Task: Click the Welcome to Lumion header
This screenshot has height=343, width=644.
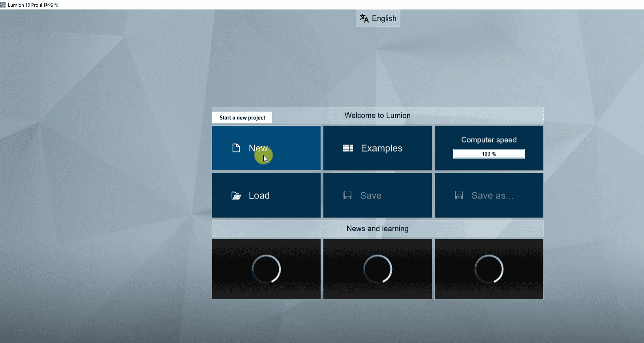Action: click(377, 115)
